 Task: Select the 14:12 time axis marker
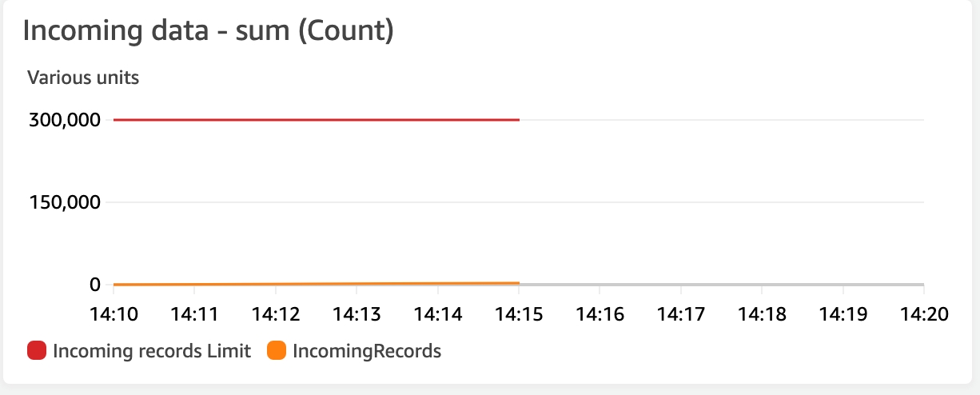click(x=276, y=313)
